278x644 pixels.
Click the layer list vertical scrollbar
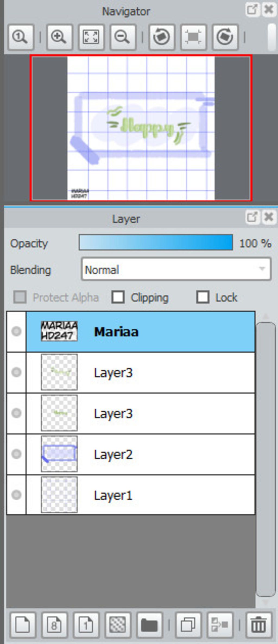pyautogui.click(x=266, y=459)
